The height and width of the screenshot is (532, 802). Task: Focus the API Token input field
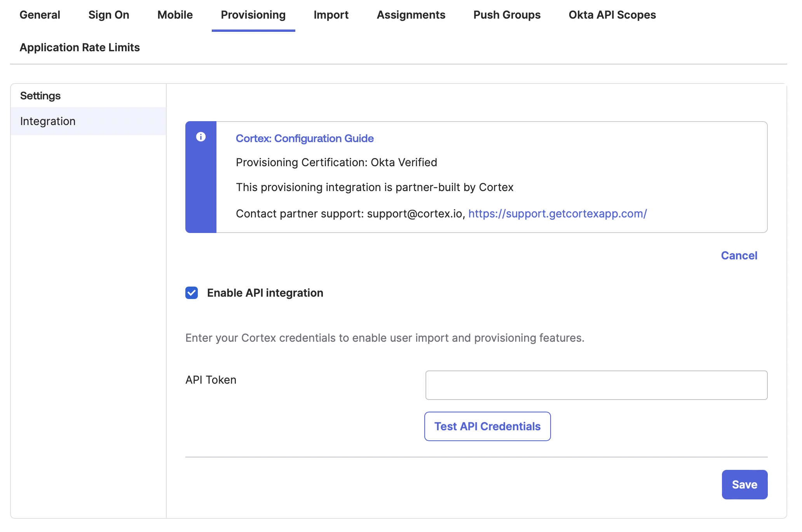tap(596, 385)
